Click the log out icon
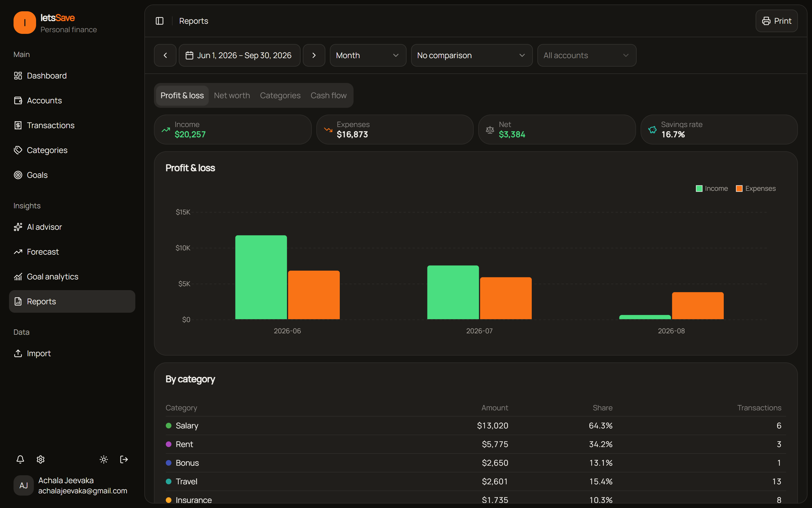This screenshot has width=812, height=508. tap(124, 459)
